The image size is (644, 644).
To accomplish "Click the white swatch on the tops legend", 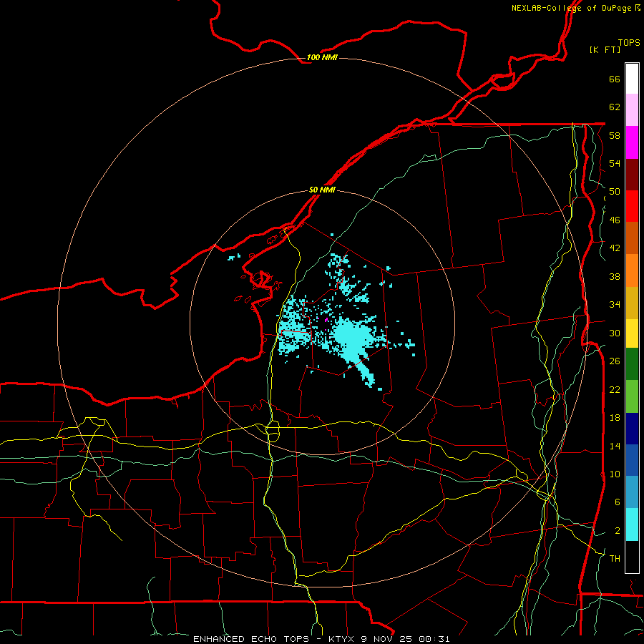I will [x=632, y=79].
